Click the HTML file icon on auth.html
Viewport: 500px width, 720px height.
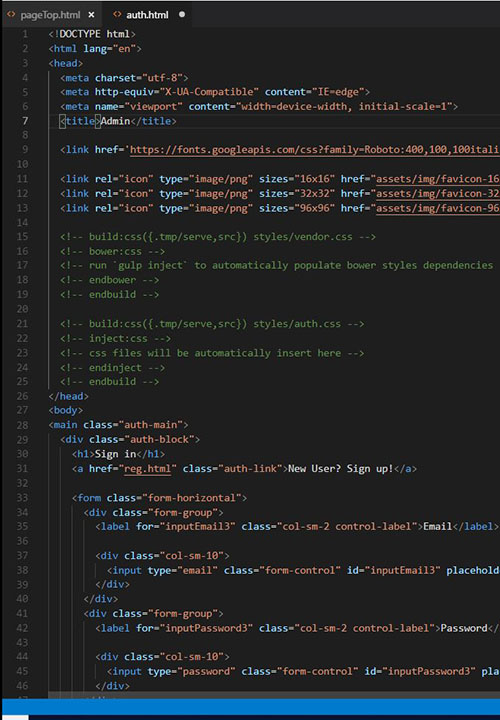pos(117,14)
